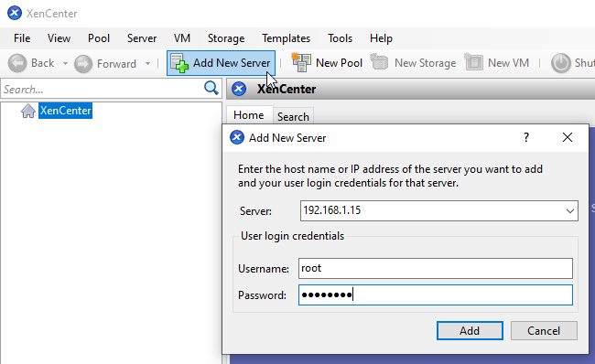Click the Add button
This screenshot has height=364, width=595.
coord(470,331)
